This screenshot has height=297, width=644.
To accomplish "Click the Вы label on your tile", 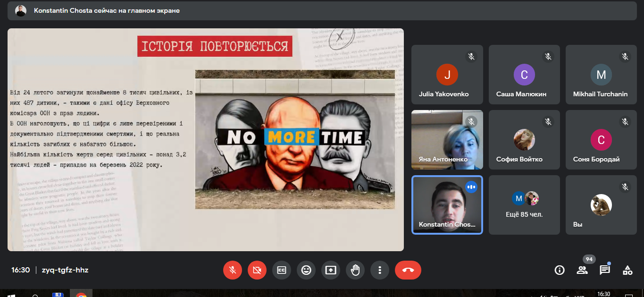I will [x=577, y=224].
